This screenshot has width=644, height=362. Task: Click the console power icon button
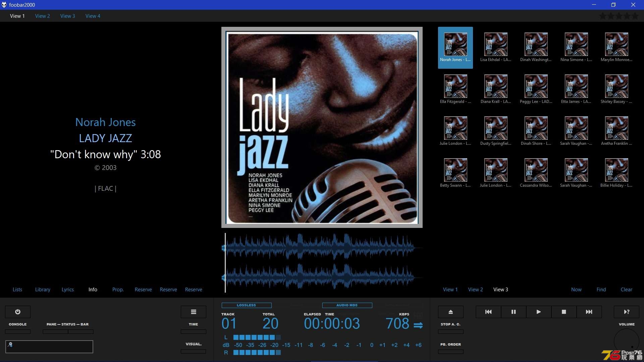[18, 312]
